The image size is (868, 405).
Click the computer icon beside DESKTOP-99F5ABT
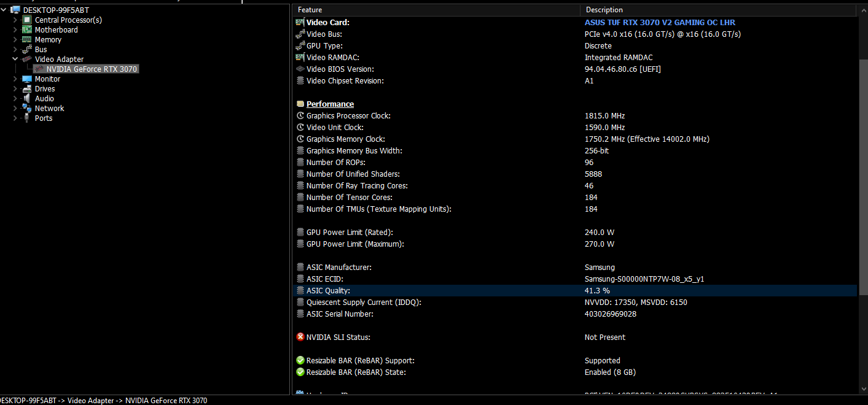coord(15,10)
